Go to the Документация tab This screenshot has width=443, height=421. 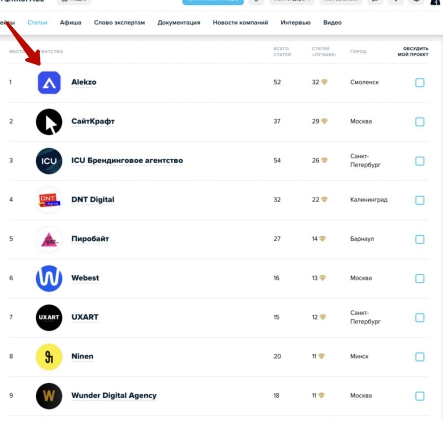pyautogui.click(x=179, y=23)
